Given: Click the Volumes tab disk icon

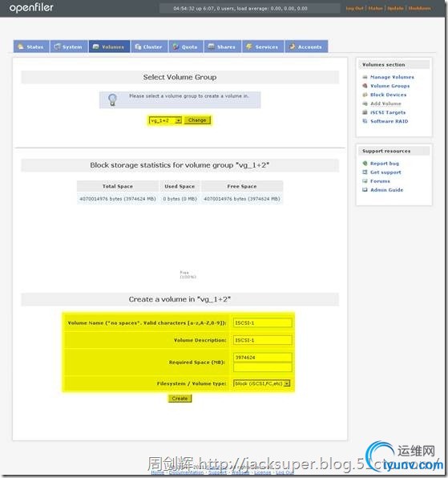Looking at the screenshot, I should click(x=95, y=47).
